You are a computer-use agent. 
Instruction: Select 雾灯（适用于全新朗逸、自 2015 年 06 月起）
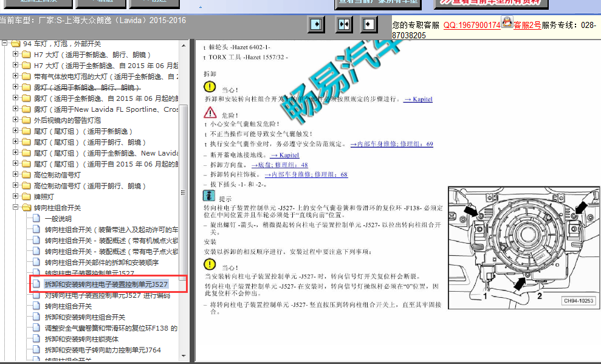click(106, 98)
